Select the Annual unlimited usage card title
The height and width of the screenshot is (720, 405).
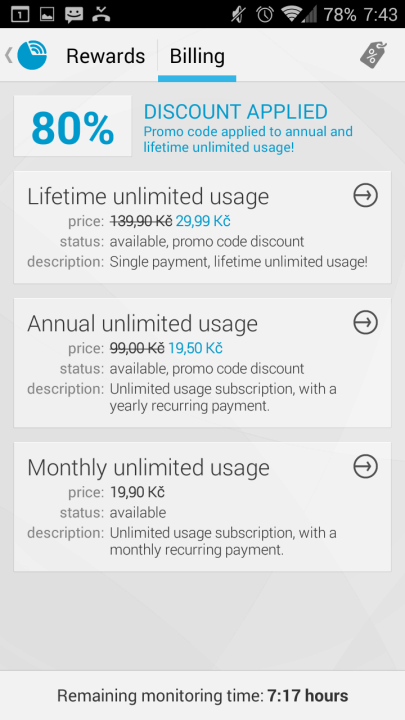click(142, 323)
